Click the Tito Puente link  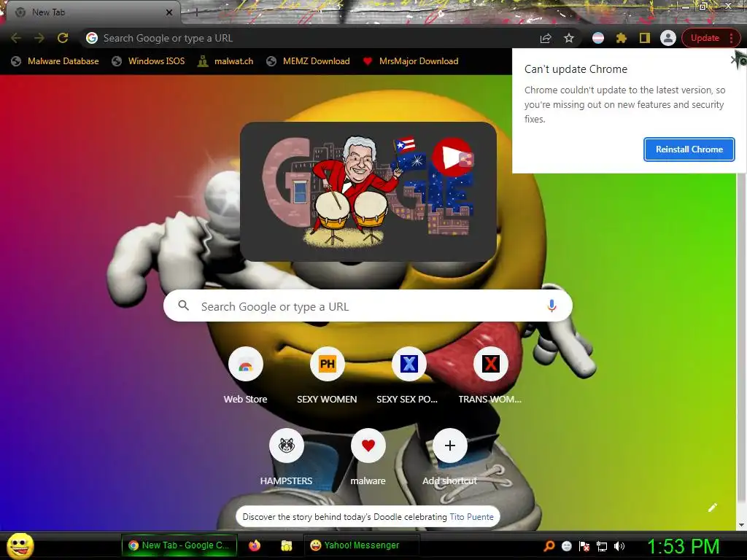pyautogui.click(x=472, y=517)
